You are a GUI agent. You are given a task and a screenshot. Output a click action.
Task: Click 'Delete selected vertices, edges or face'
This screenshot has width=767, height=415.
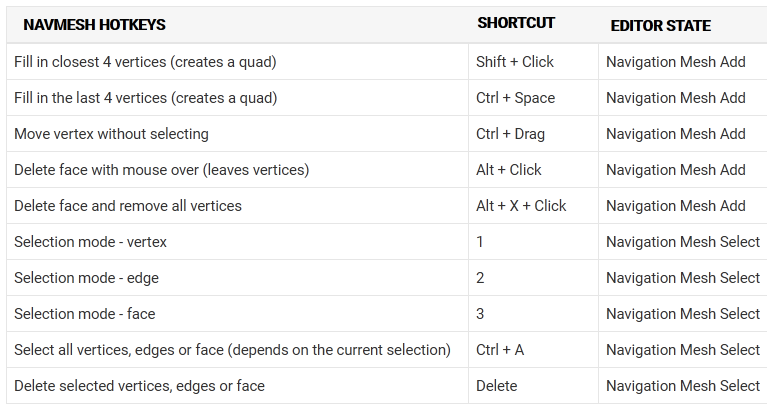(x=139, y=386)
